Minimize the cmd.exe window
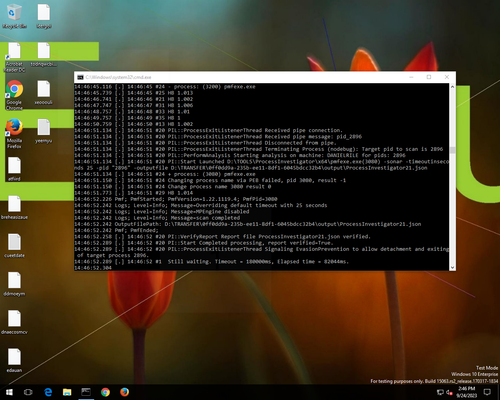 (x=411, y=77)
